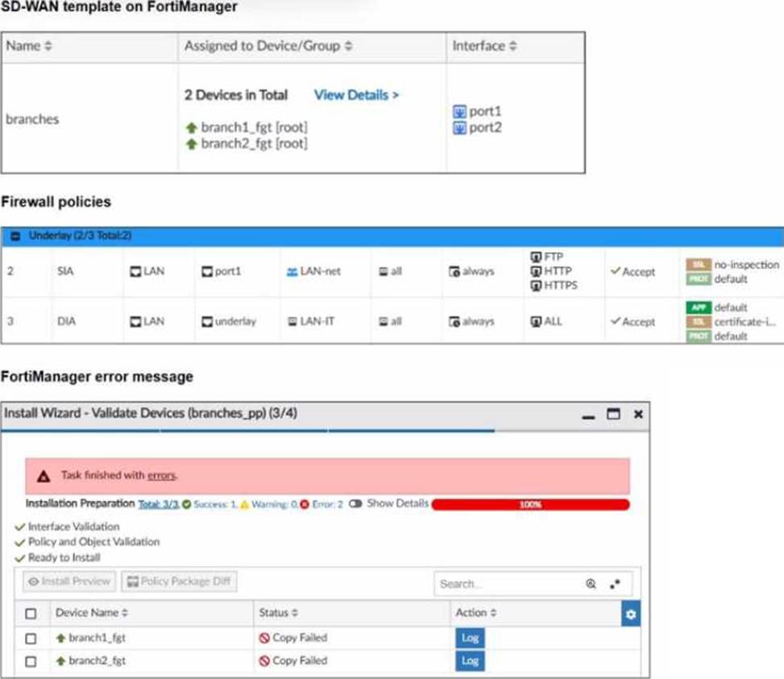
Task: Select the header select-all checkbox in device table
Action: pyautogui.click(x=31, y=614)
